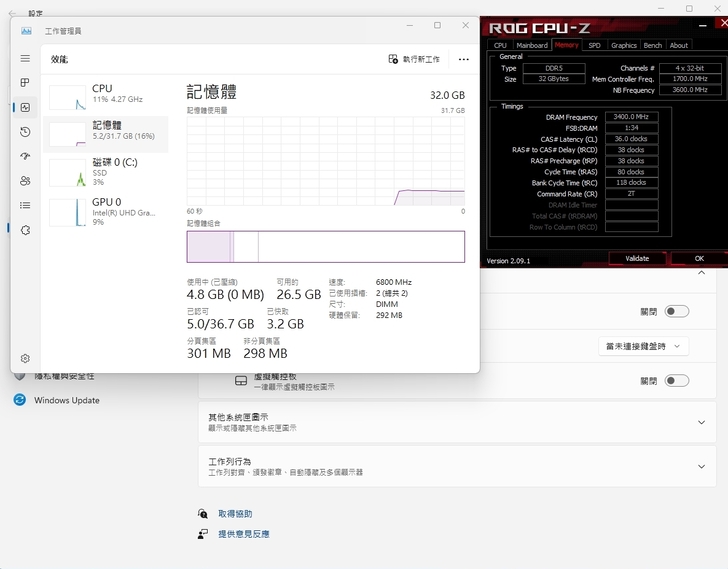Click the 32.0 GB total memory text
This screenshot has height=569, width=728.
click(447, 95)
